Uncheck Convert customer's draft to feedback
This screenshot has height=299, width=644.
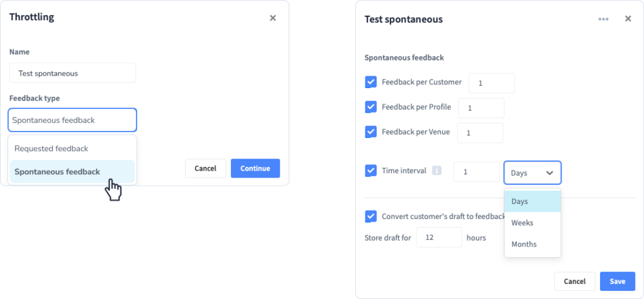point(370,217)
